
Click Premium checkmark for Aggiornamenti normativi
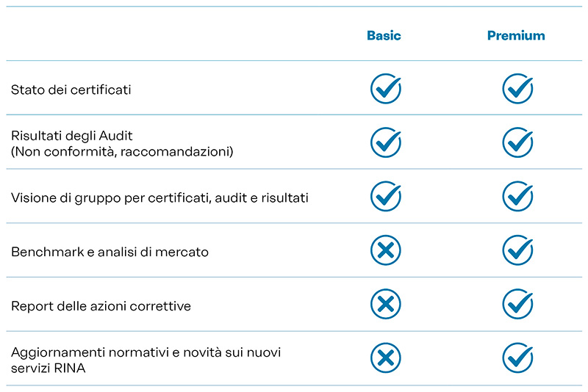pyautogui.click(x=517, y=359)
